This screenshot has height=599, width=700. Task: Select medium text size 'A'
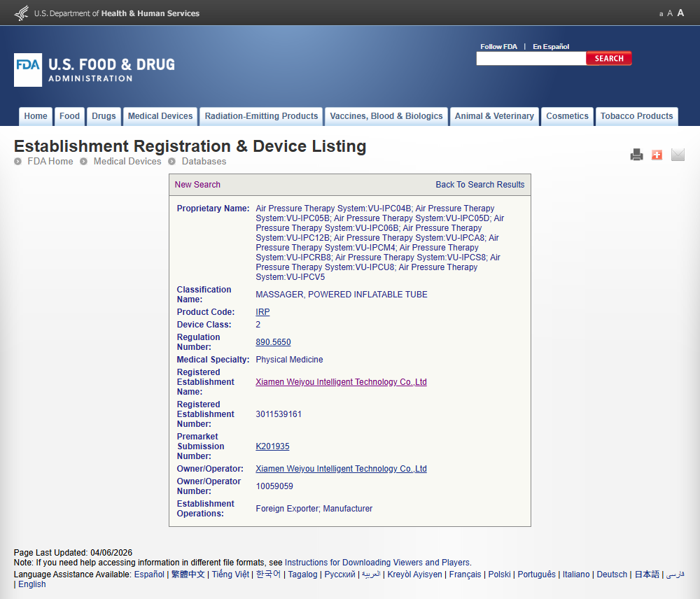pyautogui.click(x=670, y=13)
